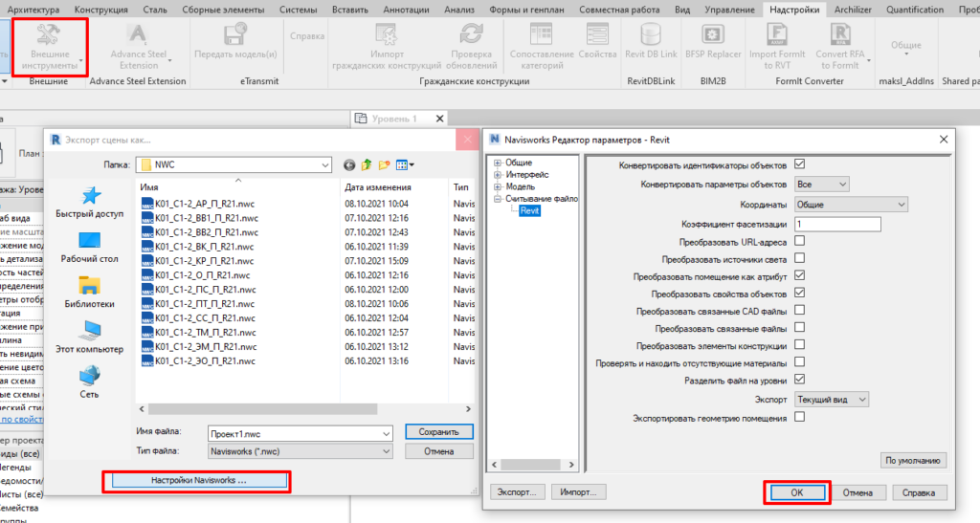This screenshot has width=980, height=523.
Task: Click the Настройки Navisworks button
Action: (x=198, y=480)
